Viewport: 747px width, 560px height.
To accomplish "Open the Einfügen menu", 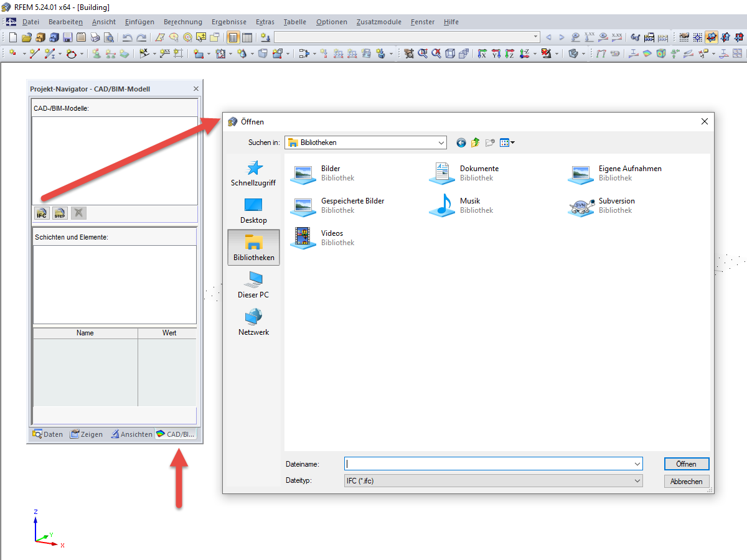I will pyautogui.click(x=139, y=22).
